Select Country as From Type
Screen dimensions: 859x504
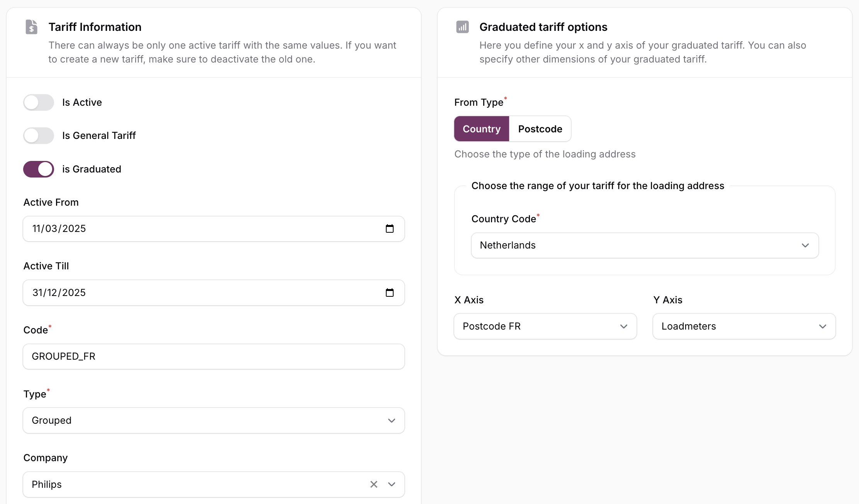tap(482, 129)
